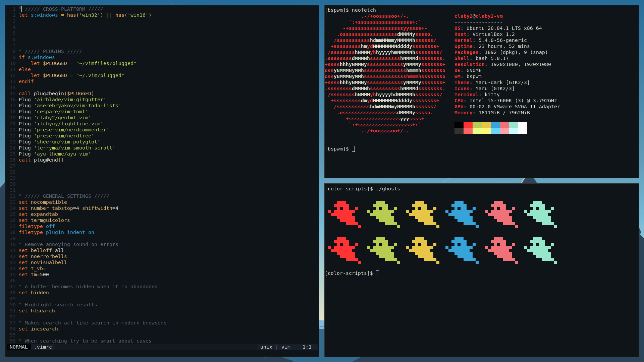Click the green ghost in the upper row

[383, 214]
